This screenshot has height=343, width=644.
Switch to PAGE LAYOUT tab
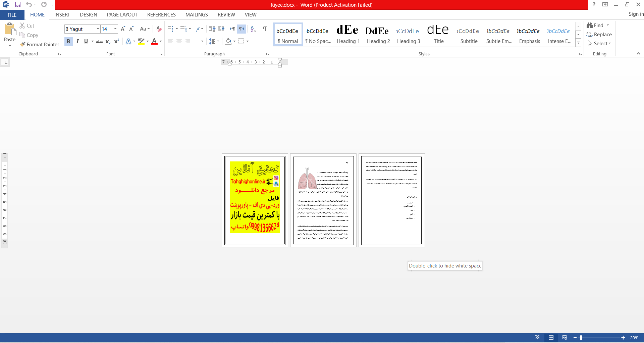[x=122, y=15]
